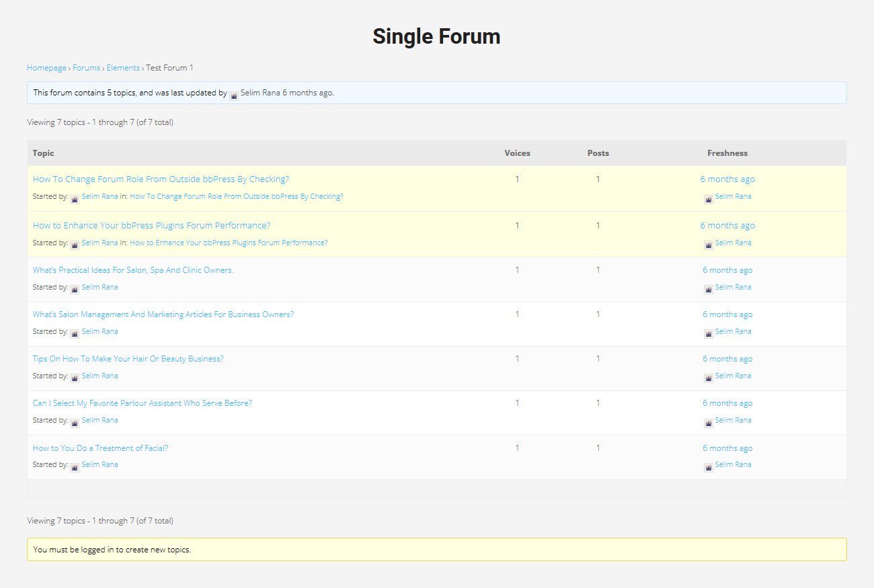Screen dimensions: 874x588
Task: Click author avatar under 'Enhance Your bbPress Plugins' topic
Action: click(x=75, y=245)
